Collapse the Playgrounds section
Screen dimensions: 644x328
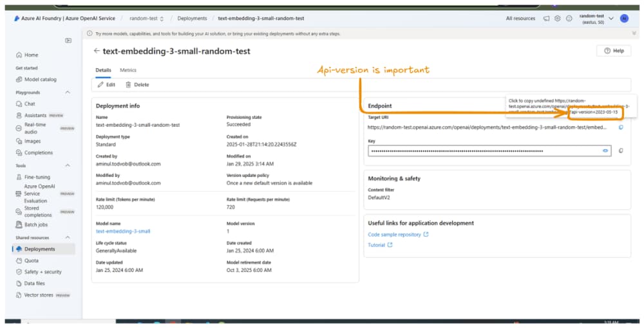68,93
